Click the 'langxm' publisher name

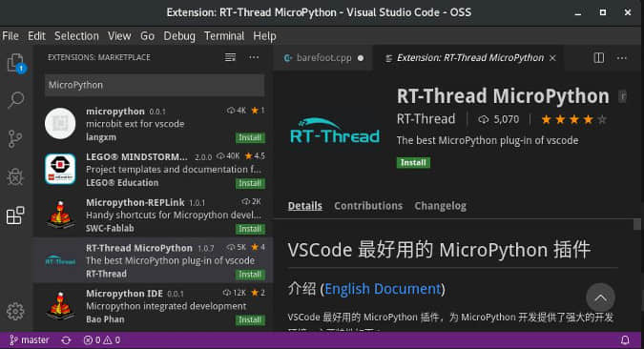[x=101, y=137]
